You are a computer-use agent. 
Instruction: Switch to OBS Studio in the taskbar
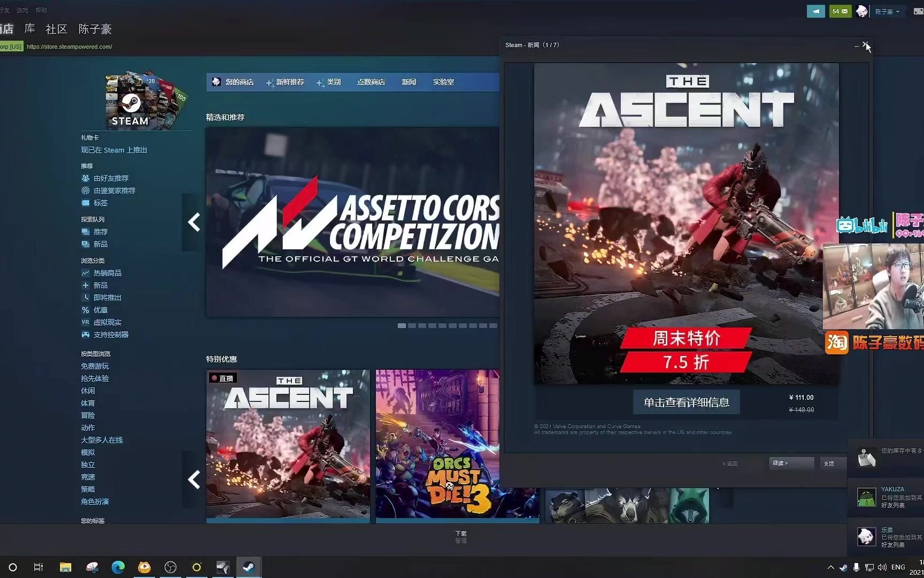point(171,567)
